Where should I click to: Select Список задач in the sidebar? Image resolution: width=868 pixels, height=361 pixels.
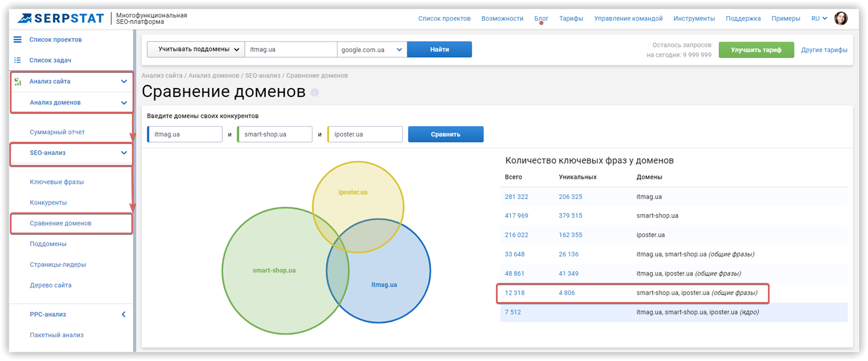coord(50,60)
